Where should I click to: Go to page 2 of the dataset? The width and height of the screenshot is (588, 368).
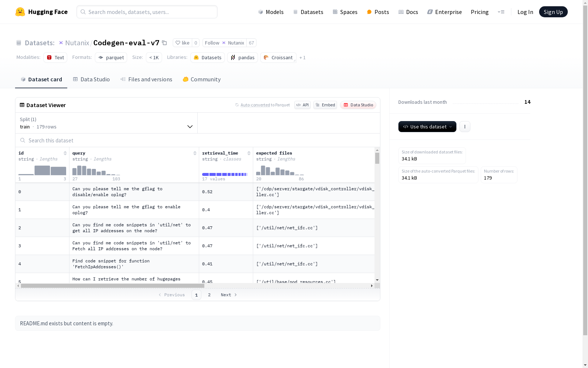click(x=209, y=295)
